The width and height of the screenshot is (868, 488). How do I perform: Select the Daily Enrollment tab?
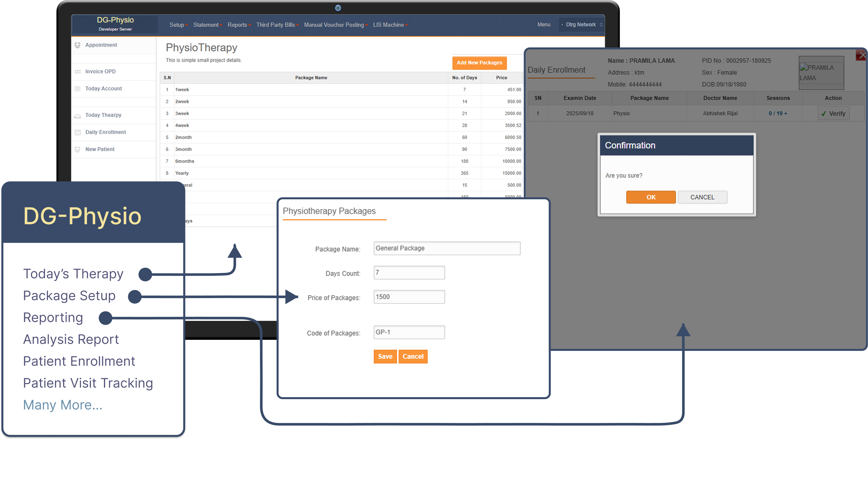click(x=557, y=70)
